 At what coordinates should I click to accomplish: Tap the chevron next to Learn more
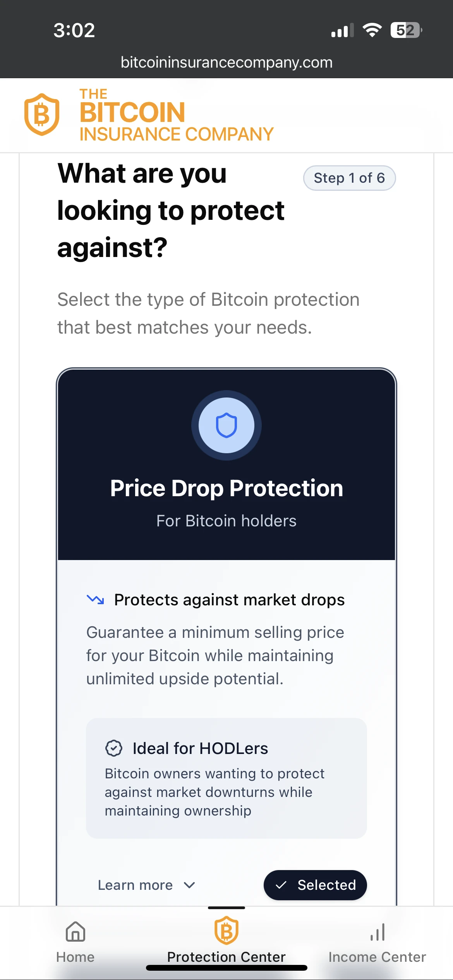pos(189,885)
